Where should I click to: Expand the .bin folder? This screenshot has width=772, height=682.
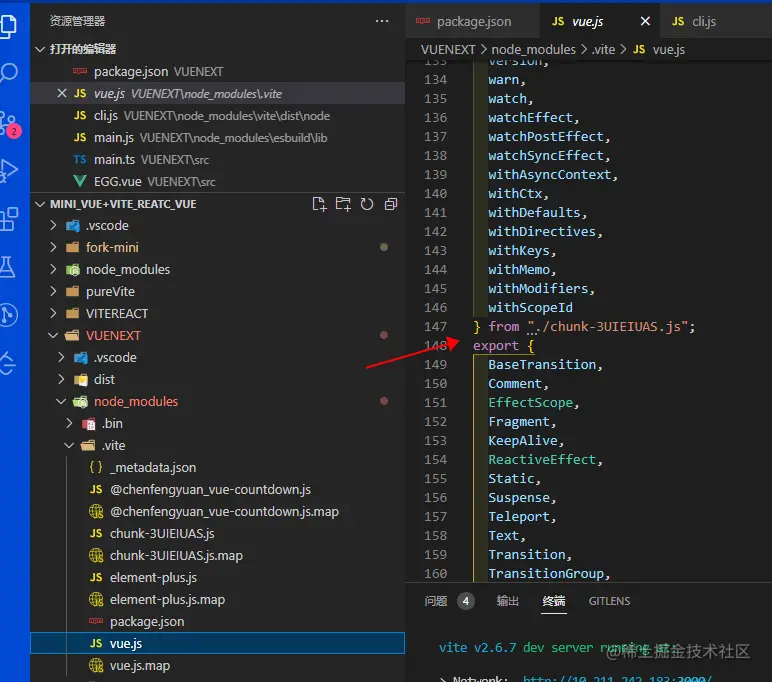click(217, 423)
